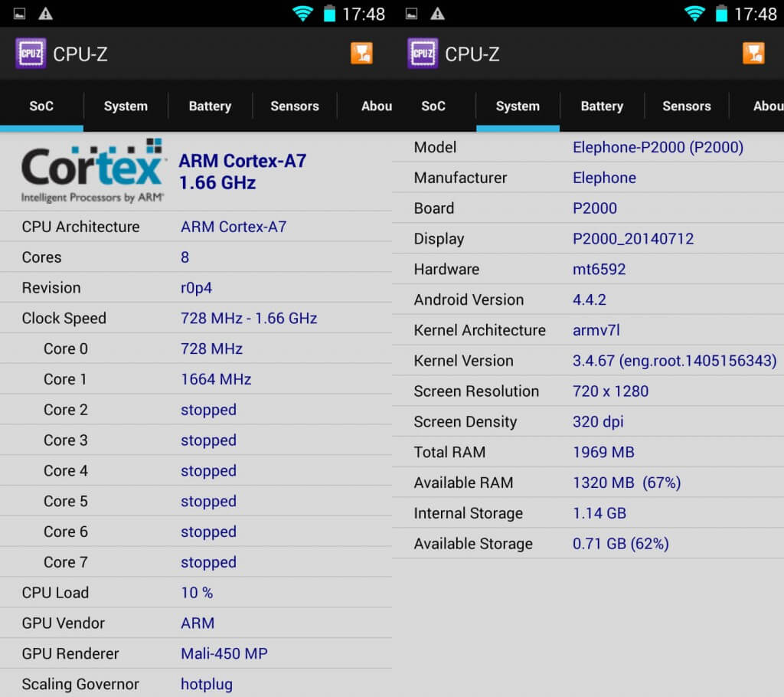Tap Clock Speed value 728 MHz - 1.66 GHz
Image resolution: width=784 pixels, height=697 pixels.
coord(249,318)
